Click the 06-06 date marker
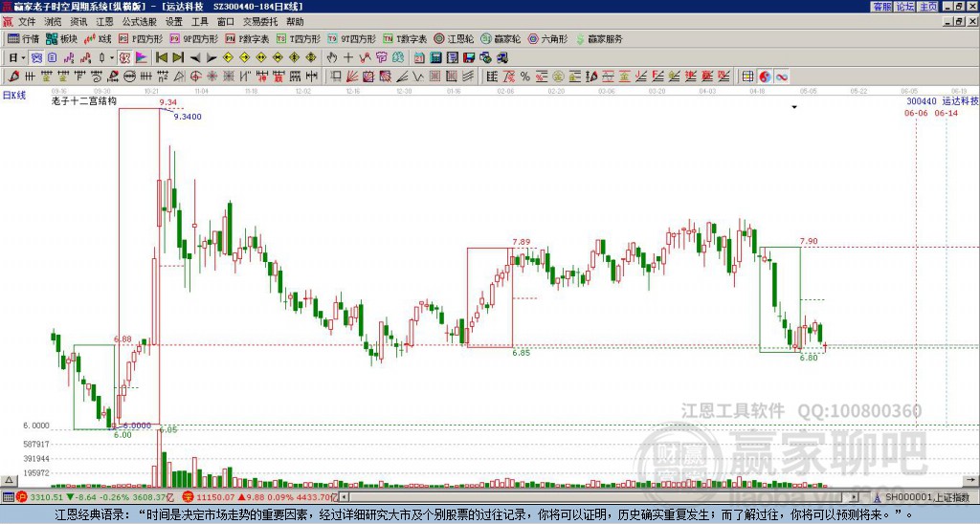Viewport: 980px width, 524px height. 916,113
